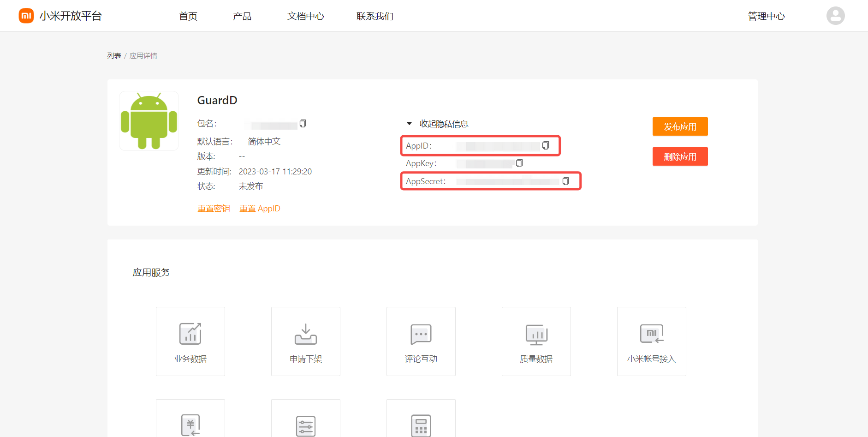Open the 业务数据 service tile
The height and width of the screenshot is (437, 868).
[190, 341]
